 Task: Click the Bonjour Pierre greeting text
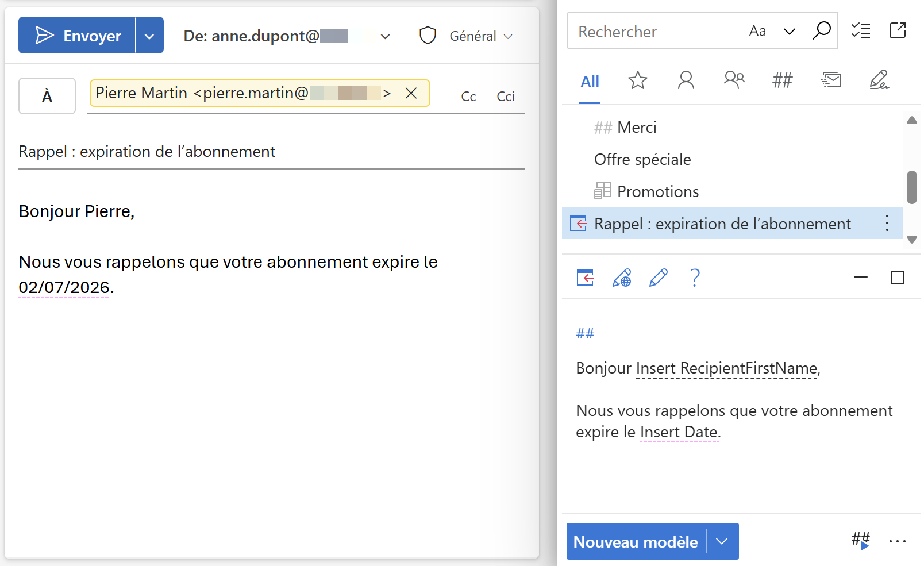[x=76, y=211]
